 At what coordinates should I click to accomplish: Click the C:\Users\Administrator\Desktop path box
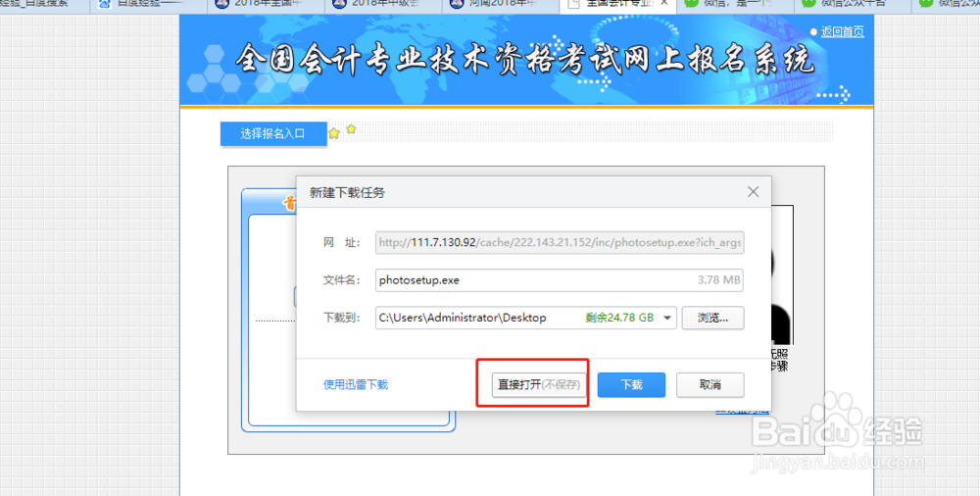pyautogui.click(x=525, y=318)
